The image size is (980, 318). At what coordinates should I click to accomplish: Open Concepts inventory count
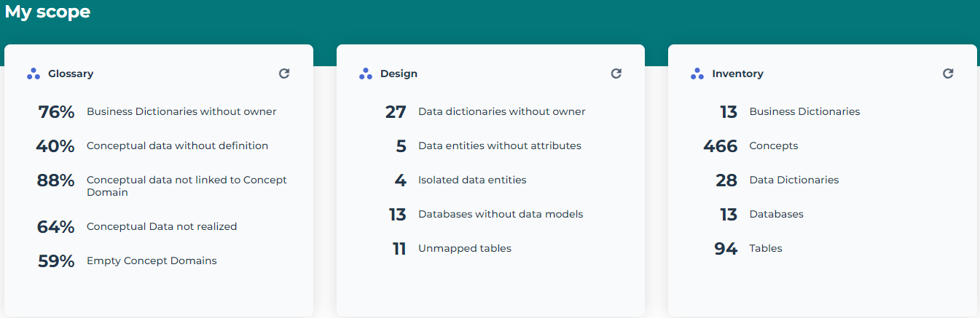[773, 146]
